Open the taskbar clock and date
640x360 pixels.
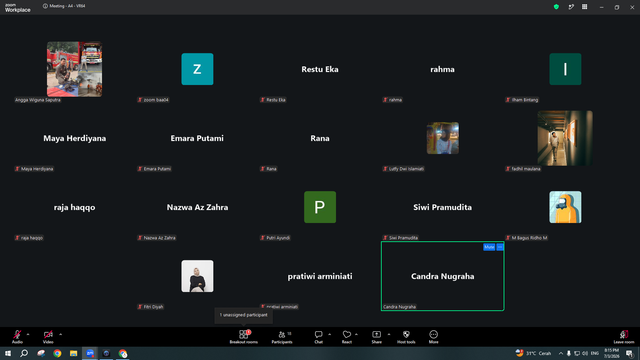point(611,353)
